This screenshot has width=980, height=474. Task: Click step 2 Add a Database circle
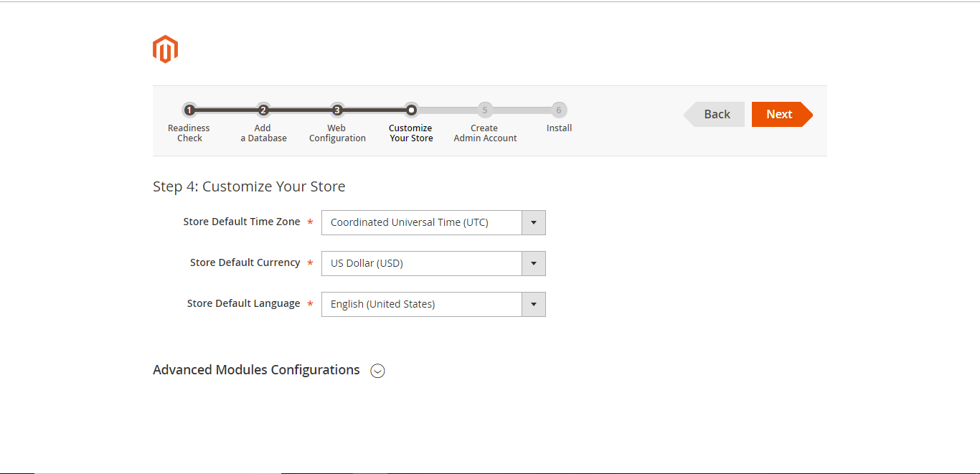click(x=263, y=110)
